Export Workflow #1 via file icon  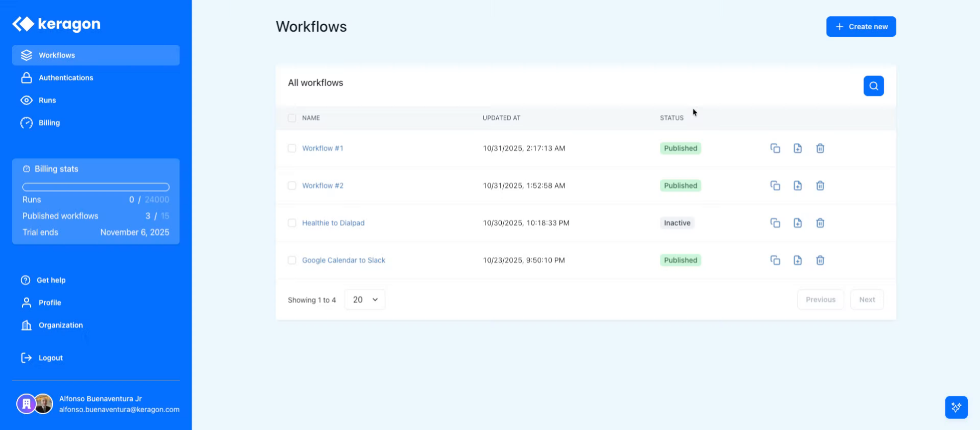click(x=797, y=148)
